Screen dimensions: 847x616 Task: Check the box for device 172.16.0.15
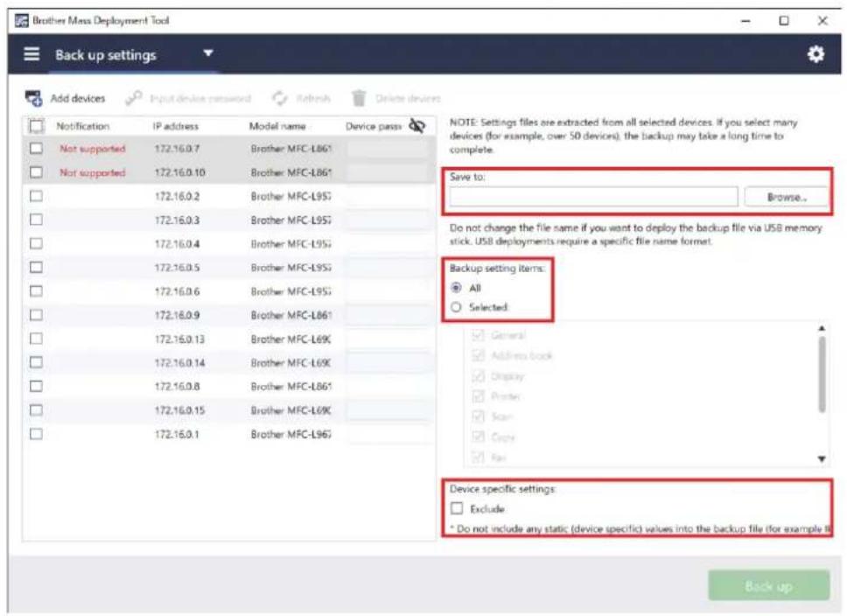pos(36,409)
